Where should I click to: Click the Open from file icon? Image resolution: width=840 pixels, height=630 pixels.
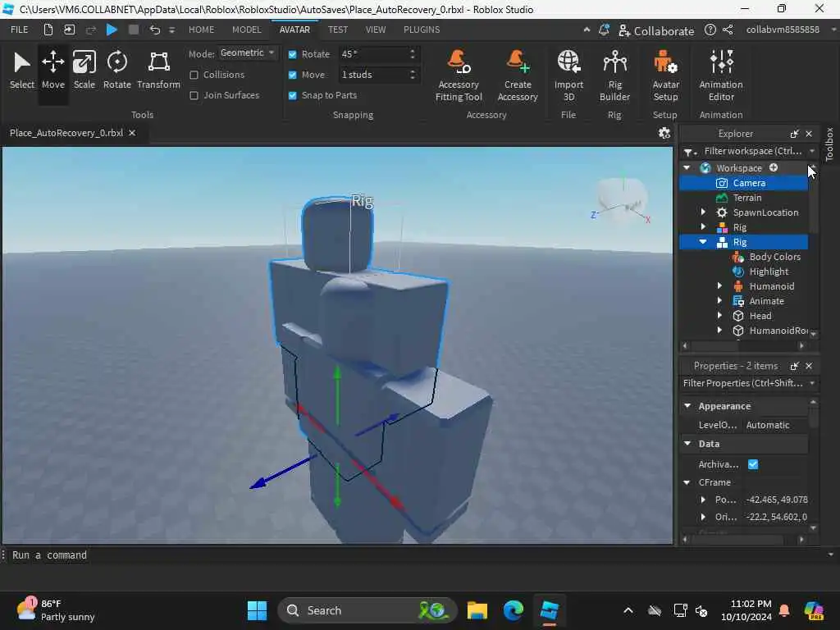point(69,30)
